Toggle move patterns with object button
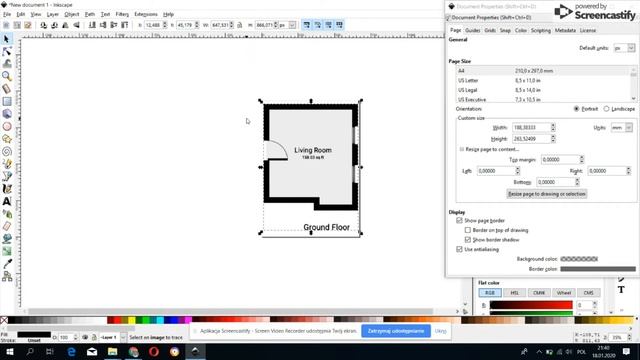Screen dimensions: 640x360 click(x=339, y=25)
